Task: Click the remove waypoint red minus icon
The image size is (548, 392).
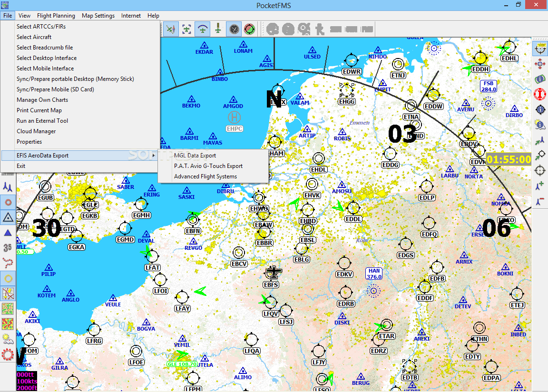Action: coord(540,201)
